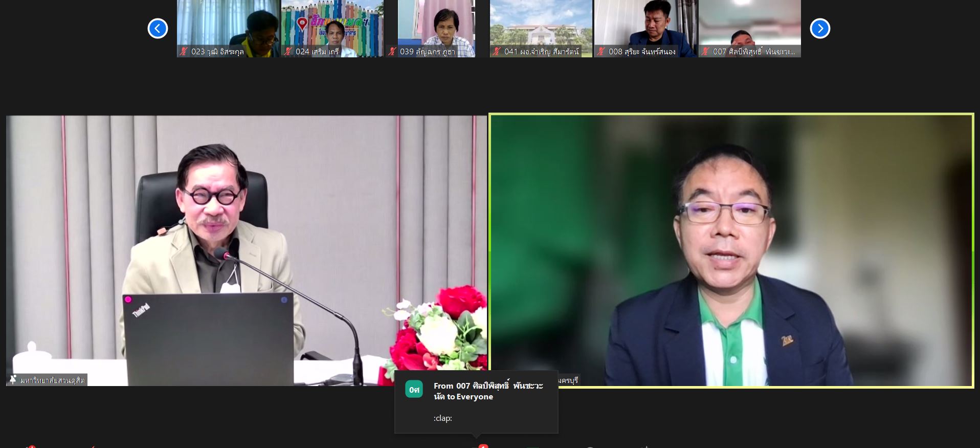980x448 pixels.
Task: Click the ':clap:' message text in popup
Action: (443, 418)
